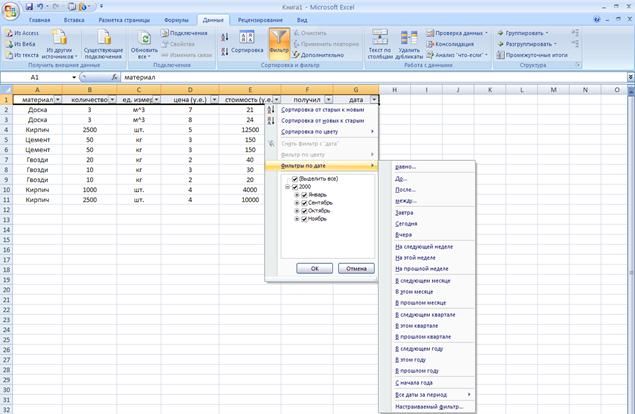
Task: Click OK in filter dropdown
Action: tap(315, 269)
